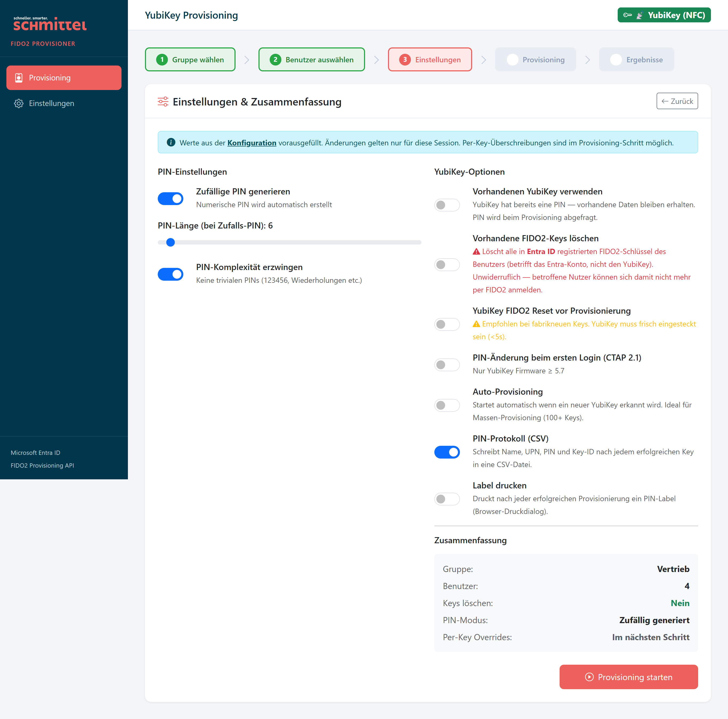Click the yellow warning triangle under FIDO2 Reset
The image size is (728, 719).
point(476,324)
